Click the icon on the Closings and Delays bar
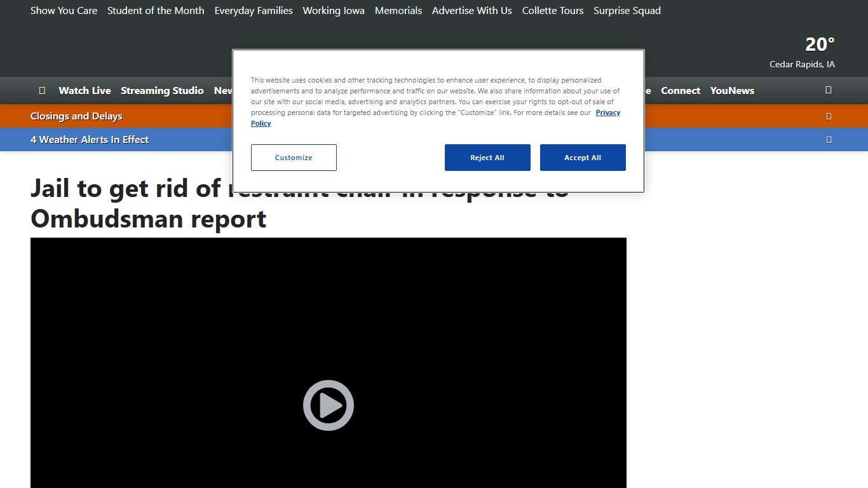 [828, 116]
